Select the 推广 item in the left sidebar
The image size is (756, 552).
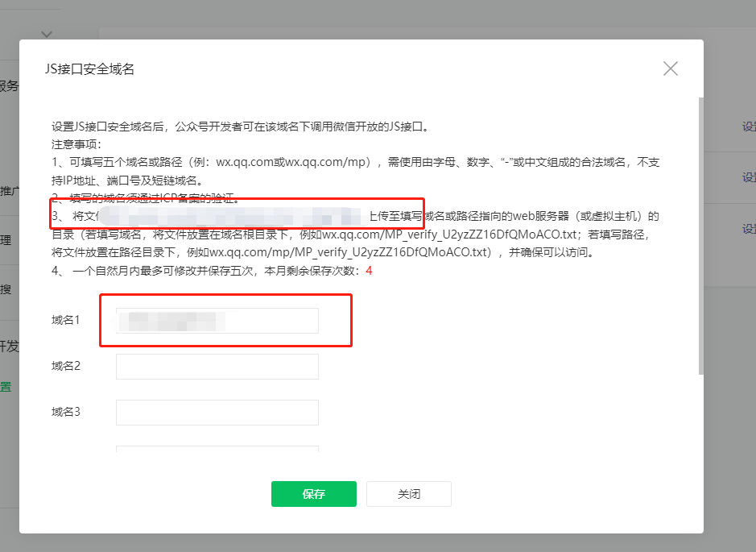[x=9, y=191]
